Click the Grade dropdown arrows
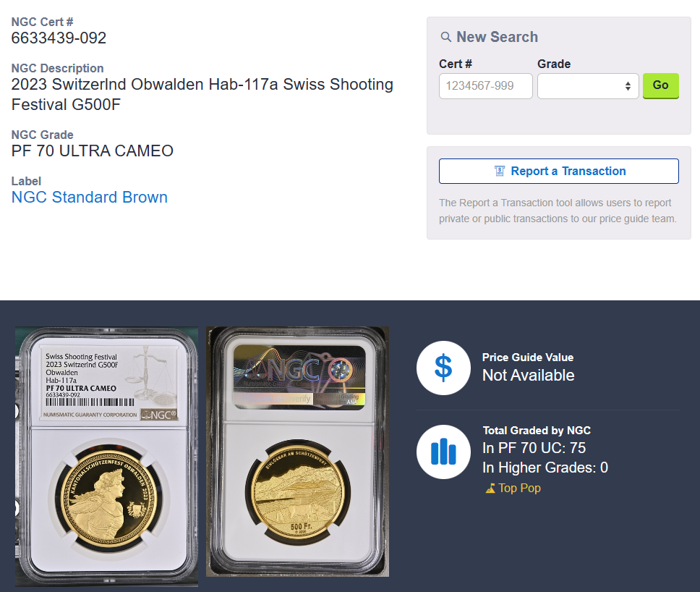Viewport: 700px width, 592px height. coord(628,86)
